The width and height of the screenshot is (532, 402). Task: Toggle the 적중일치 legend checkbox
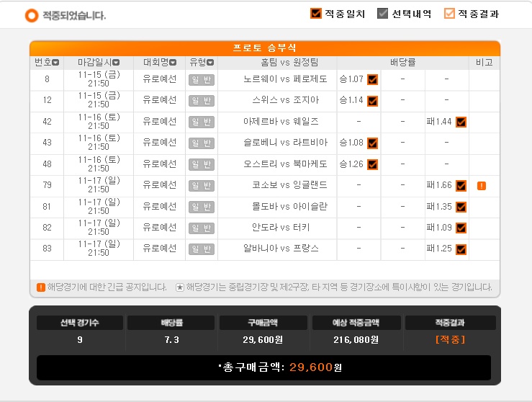click(316, 13)
